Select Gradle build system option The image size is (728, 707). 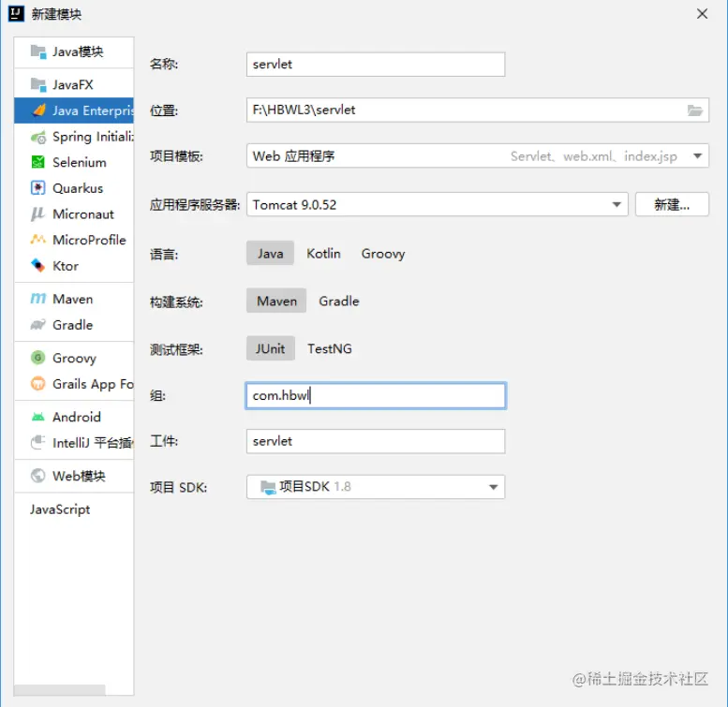339,302
